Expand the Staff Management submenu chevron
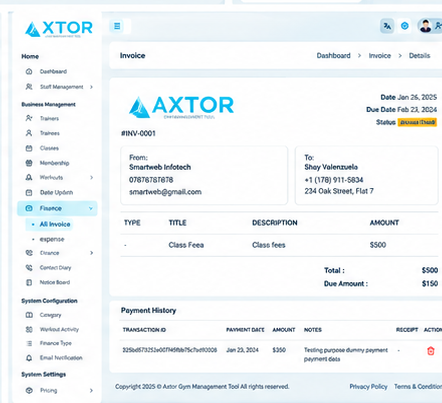 point(91,87)
